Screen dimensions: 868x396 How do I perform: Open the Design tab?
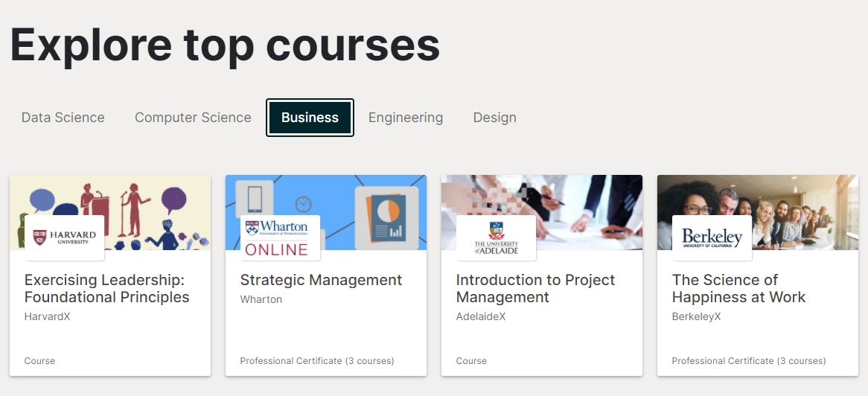[495, 118]
